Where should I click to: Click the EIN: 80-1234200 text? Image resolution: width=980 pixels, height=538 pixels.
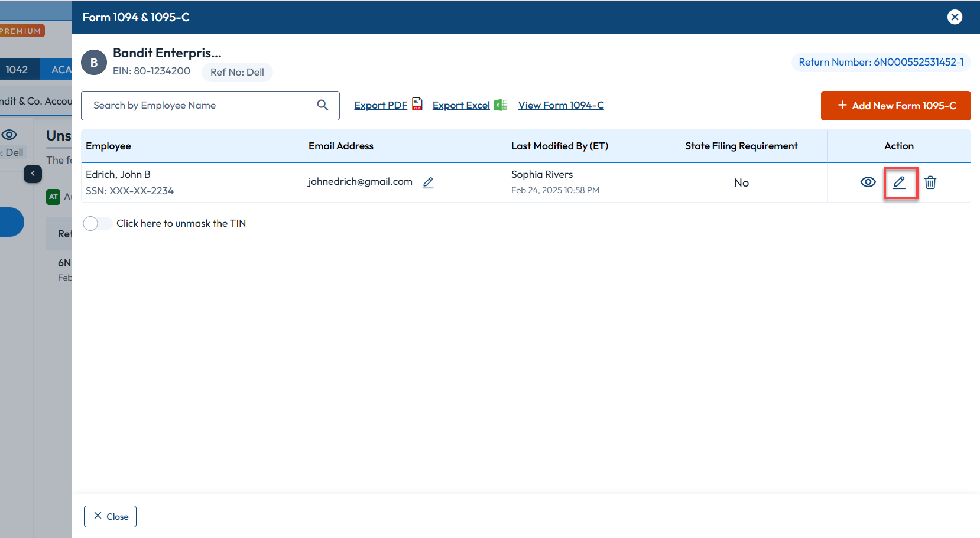pyautogui.click(x=151, y=71)
